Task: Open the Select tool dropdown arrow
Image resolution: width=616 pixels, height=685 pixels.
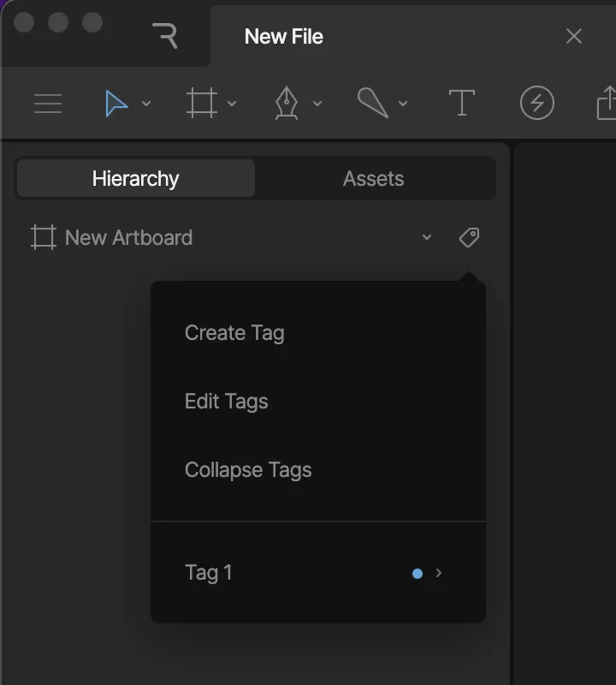Action: click(145, 104)
